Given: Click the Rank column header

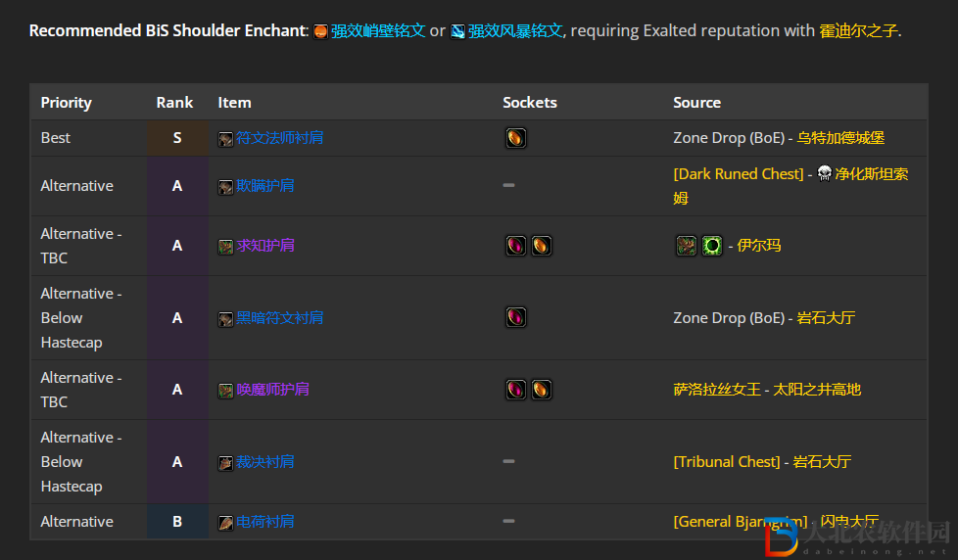Looking at the screenshot, I should click(174, 103).
